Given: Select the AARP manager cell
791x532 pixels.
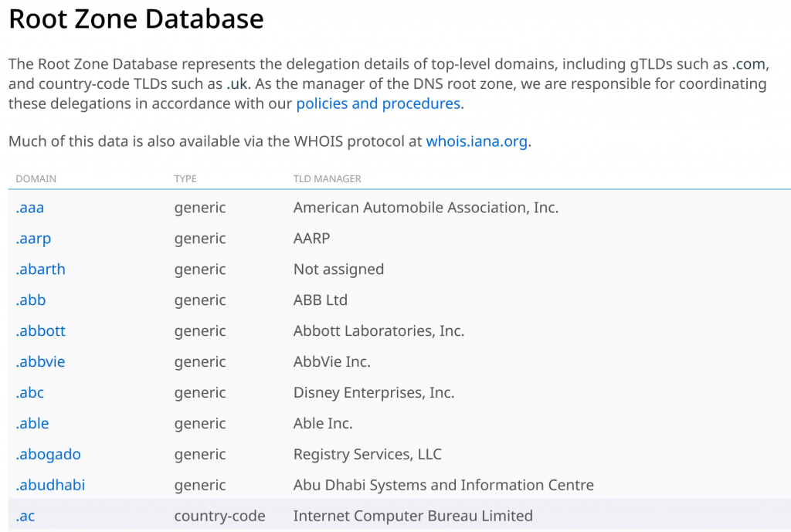Looking at the screenshot, I should (311, 239).
